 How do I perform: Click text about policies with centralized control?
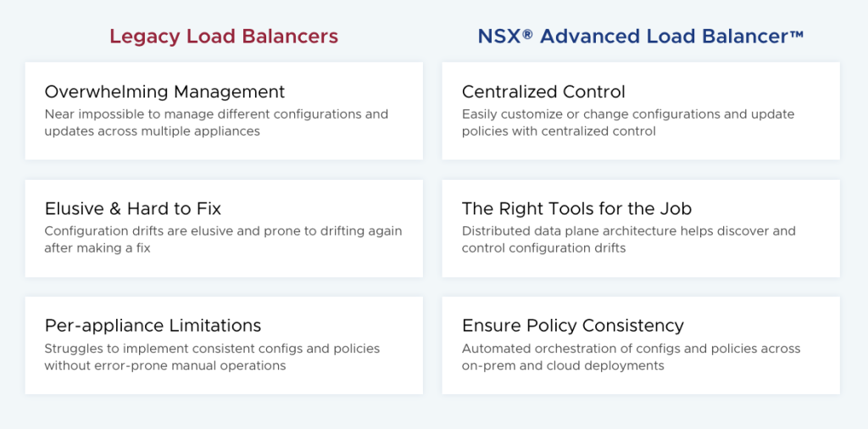[x=559, y=131]
